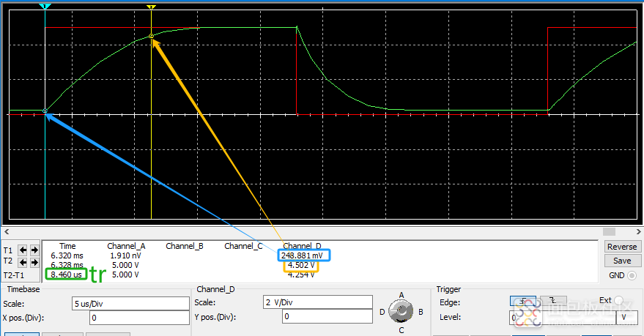Image resolution: width=644 pixels, height=336 pixels.
Task: Select rising edge trigger button
Action: tap(522, 301)
